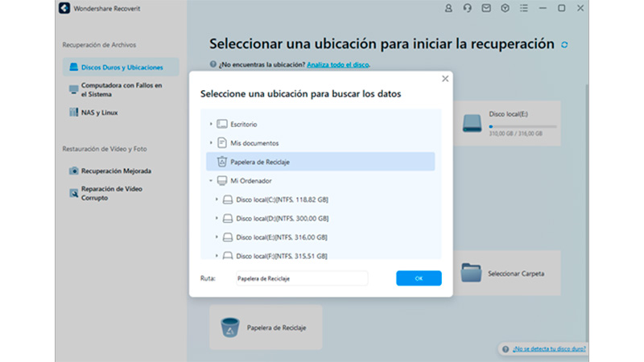Expand the Mis documentos tree node
The height and width of the screenshot is (362, 644).
pyautogui.click(x=212, y=142)
